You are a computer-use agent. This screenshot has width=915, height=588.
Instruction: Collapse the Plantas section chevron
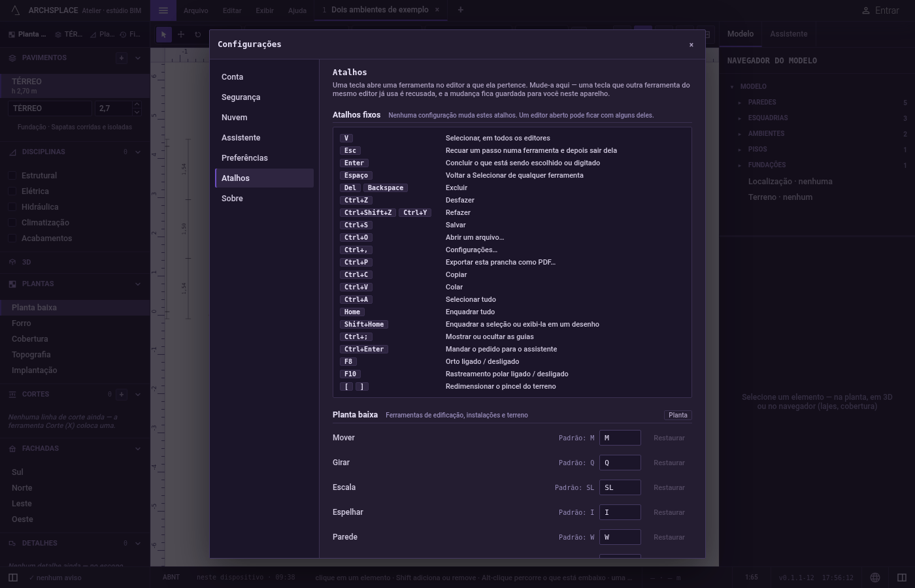click(138, 284)
